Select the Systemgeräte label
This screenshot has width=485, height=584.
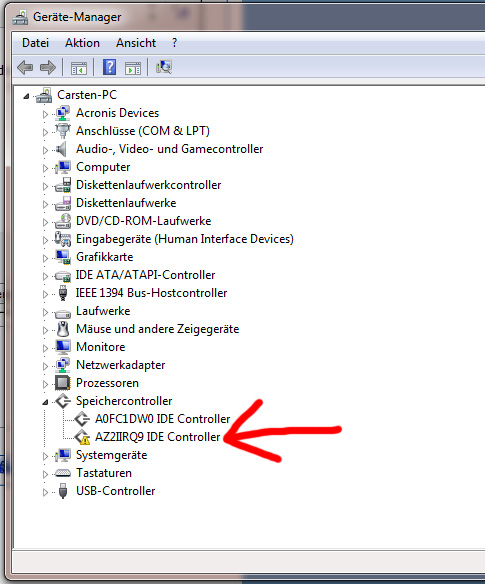coord(112,455)
